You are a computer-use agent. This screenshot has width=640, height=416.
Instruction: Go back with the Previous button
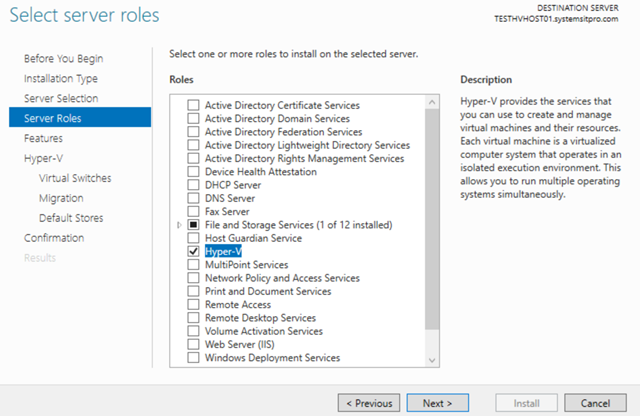click(368, 403)
